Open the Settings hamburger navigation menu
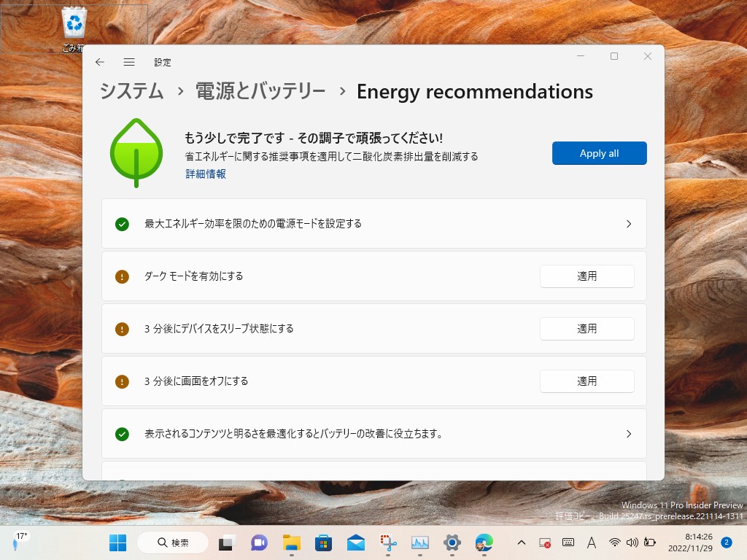Screen dimensions: 747x560 pos(129,63)
